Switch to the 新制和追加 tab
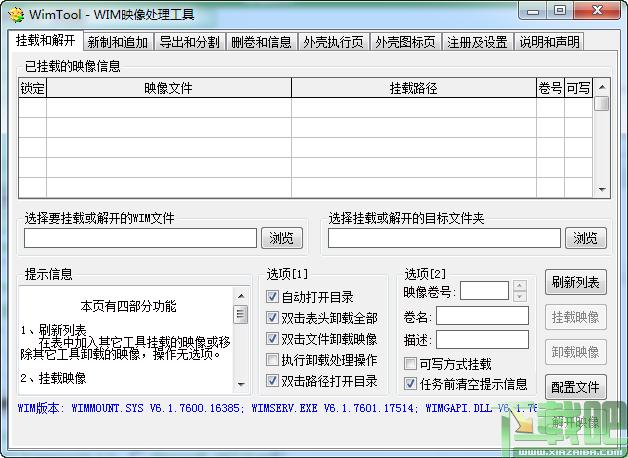 [x=118, y=42]
